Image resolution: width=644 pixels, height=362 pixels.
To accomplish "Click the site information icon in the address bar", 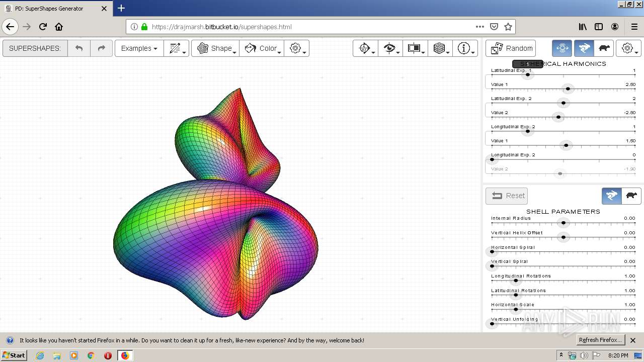I will pyautogui.click(x=134, y=27).
